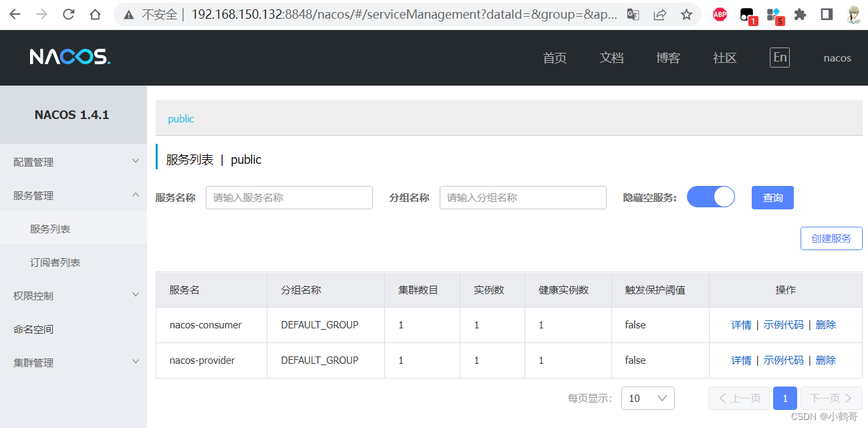Go back with browser back arrow
Image resolution: width=868 pixels, height=428 pixels.
point(15,15)
